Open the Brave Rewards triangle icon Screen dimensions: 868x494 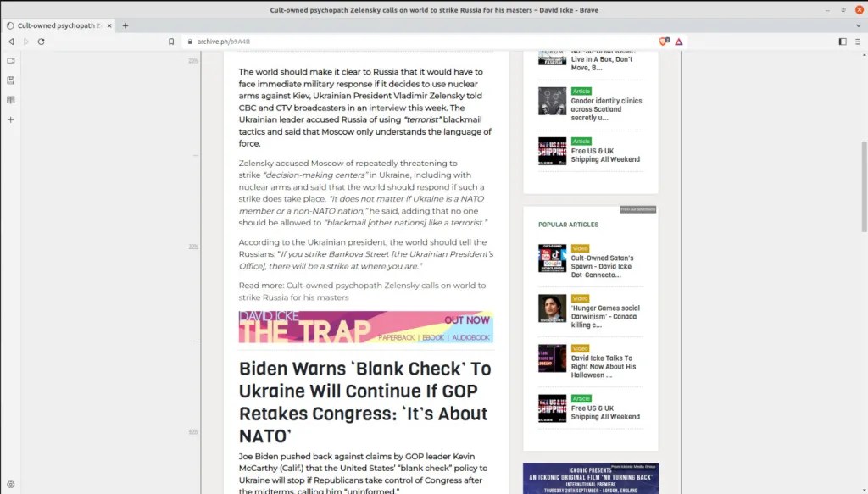679,42
